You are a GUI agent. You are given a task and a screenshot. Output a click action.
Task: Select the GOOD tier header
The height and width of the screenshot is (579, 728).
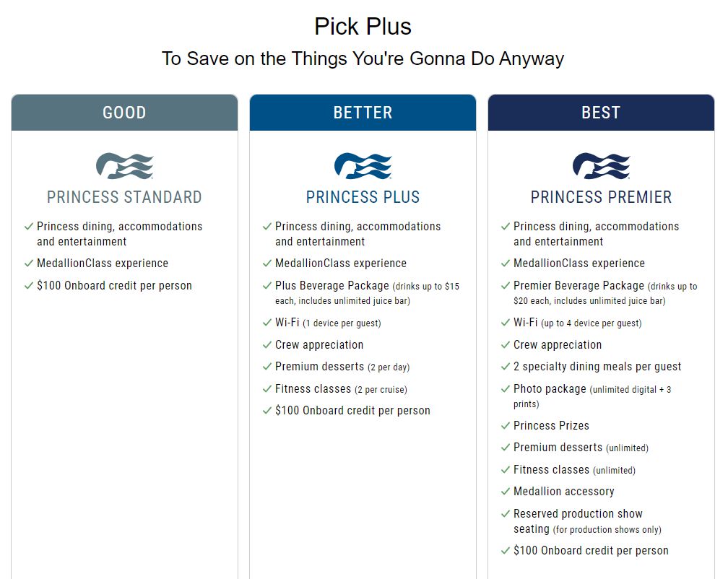tap(124, 113)
